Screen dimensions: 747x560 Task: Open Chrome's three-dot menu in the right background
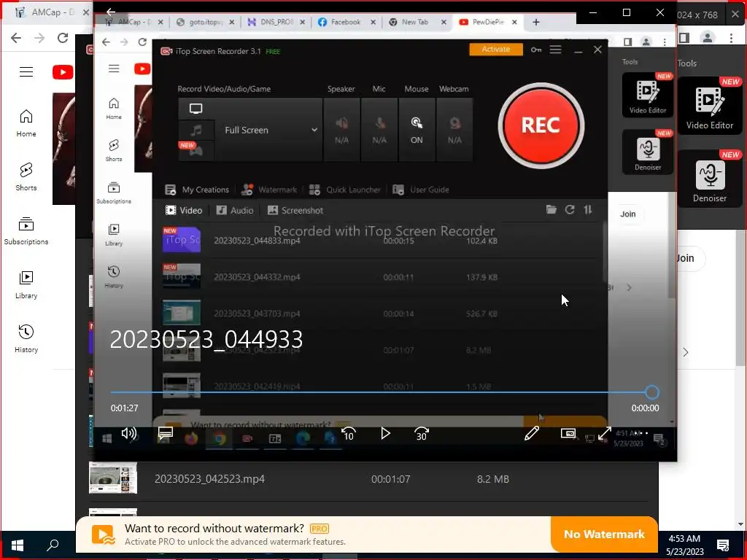pyautogui.click(x=731, y=38)
